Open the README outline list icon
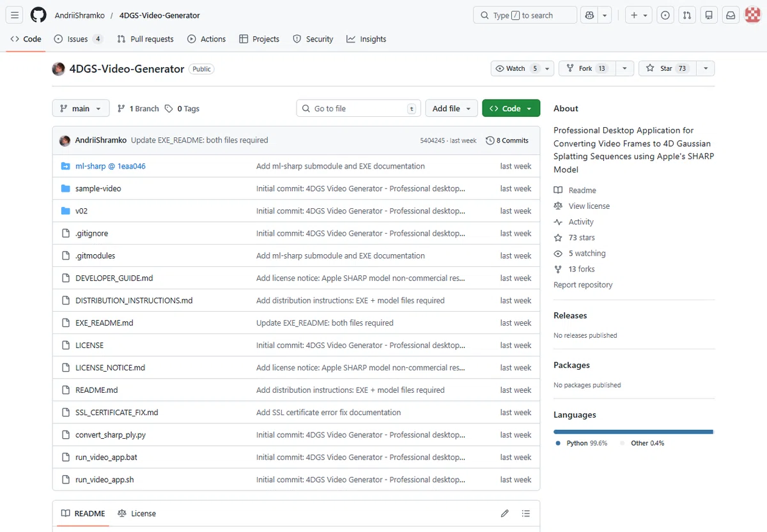The height and width of the screenshot is (532, 767). click(x=526, y=513)
